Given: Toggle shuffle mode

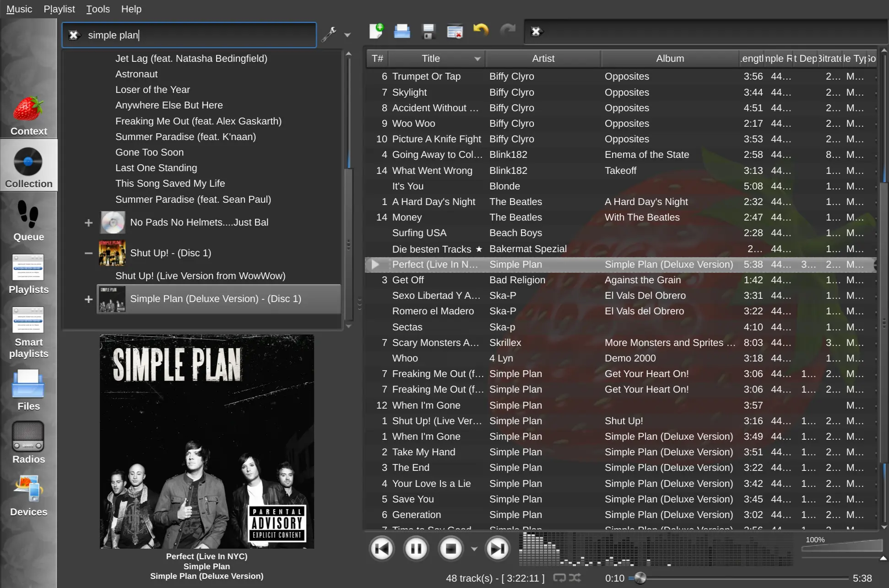Looking at the screenshot, I should pyautogui.click(x=575, y=578).
